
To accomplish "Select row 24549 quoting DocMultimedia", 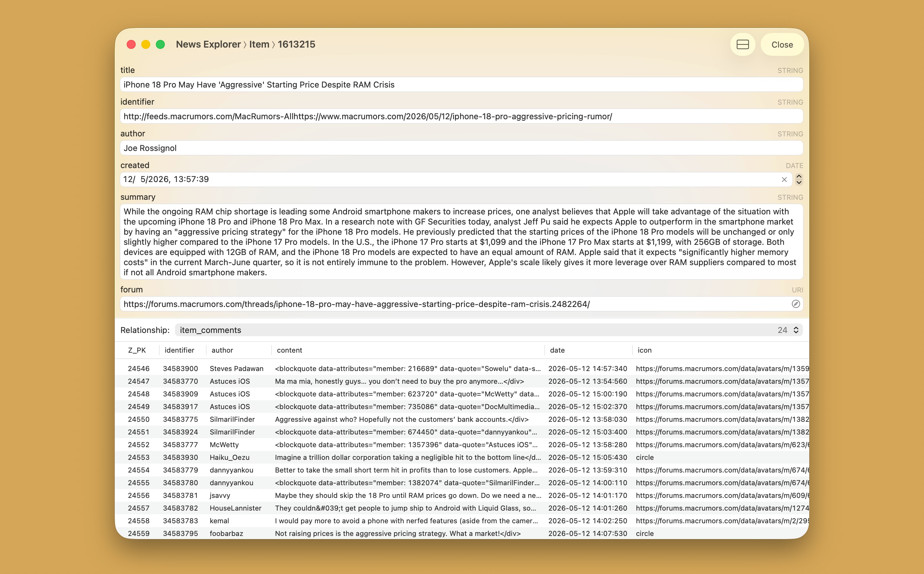I will pos(462,407).
